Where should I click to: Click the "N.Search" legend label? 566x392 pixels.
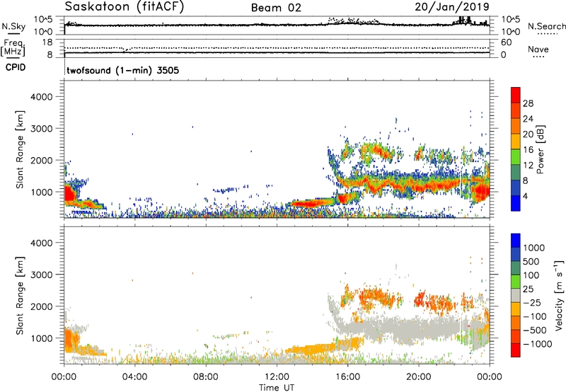546,26
